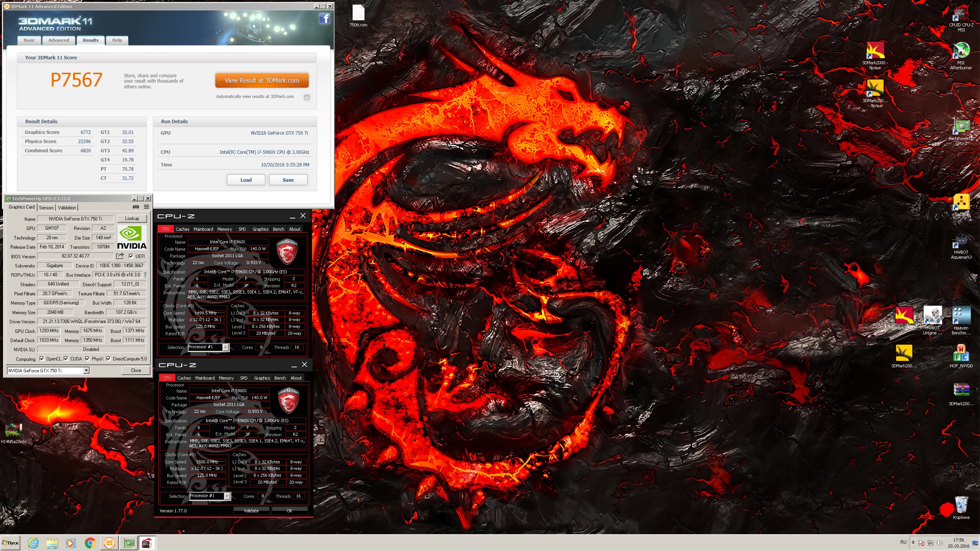
Task: Open the GPU-Z graphics card selection dropdown
Action: click(87, 370)
